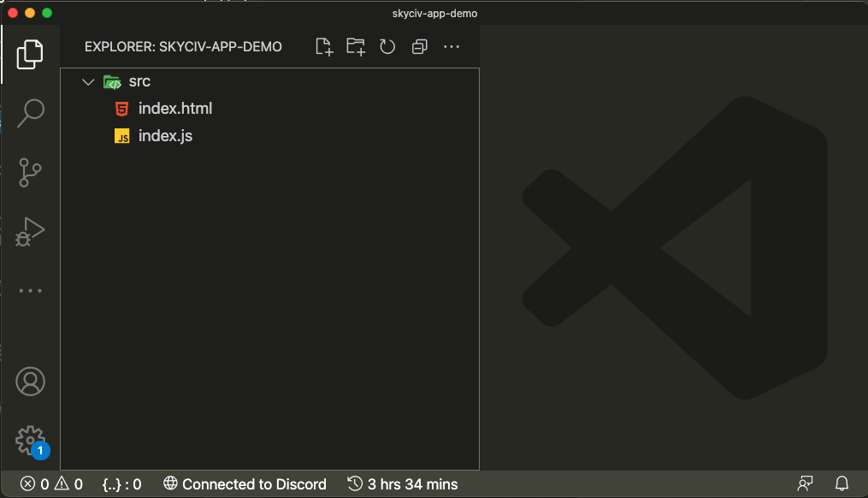Click the New Folder icon

[x=356, y=47]
